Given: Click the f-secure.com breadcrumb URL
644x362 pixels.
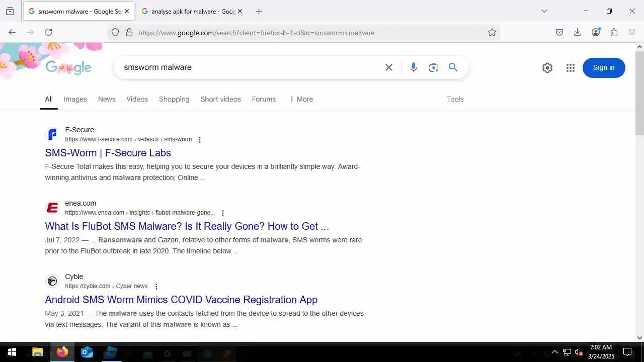Looking at the screenshot, I should point(128,139).
